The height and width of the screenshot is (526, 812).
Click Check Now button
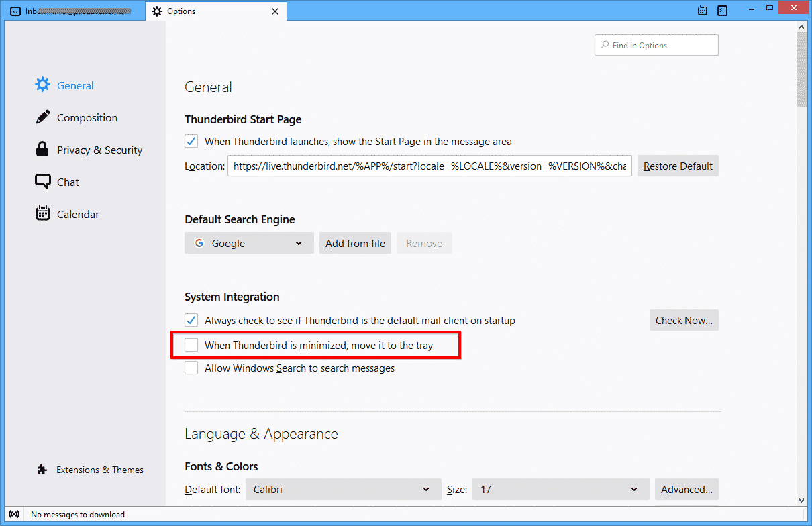[684, 320]
